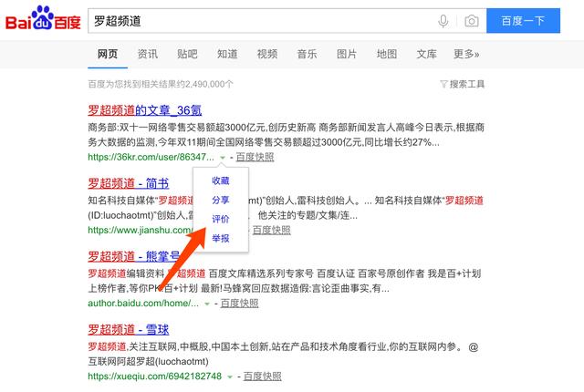Viewport: 584px width, 392px height.
Task: Open the 文库 tab
Action: (x=426, y=55)
